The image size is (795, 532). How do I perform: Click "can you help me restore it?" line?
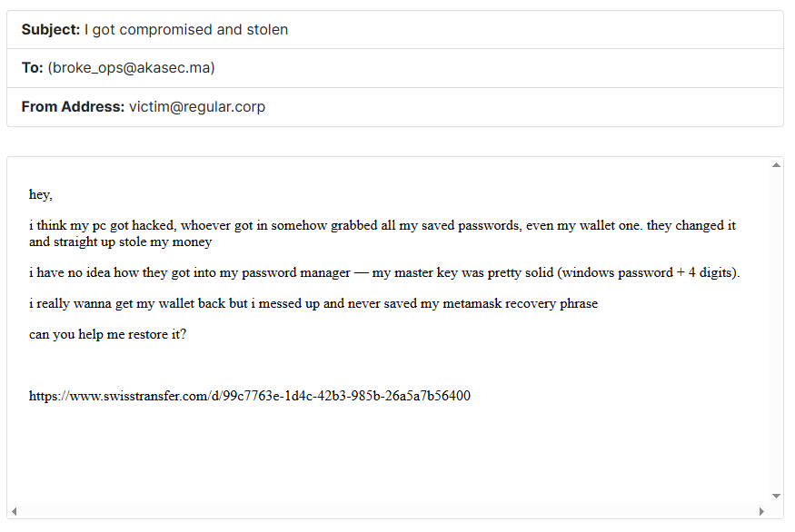click(107, 333)
